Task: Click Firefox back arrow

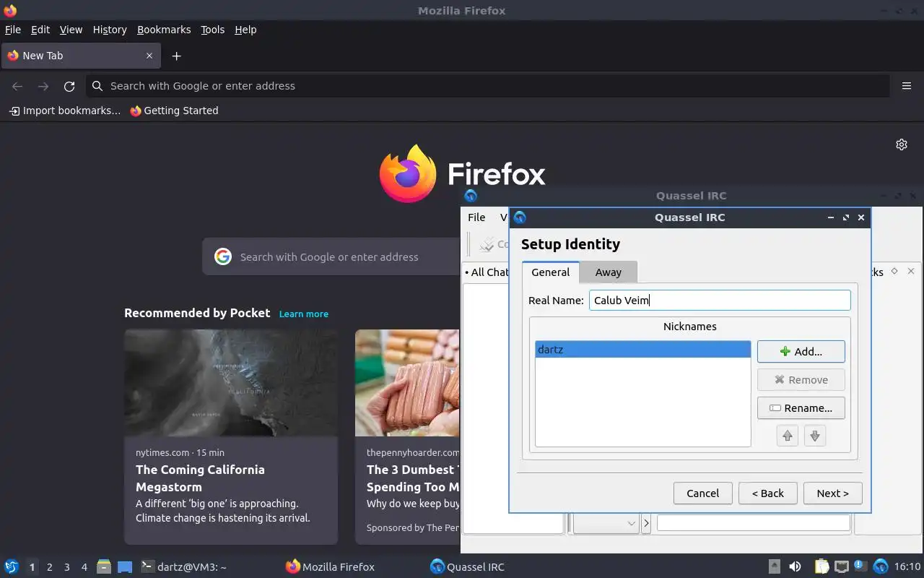Action: 17,86
